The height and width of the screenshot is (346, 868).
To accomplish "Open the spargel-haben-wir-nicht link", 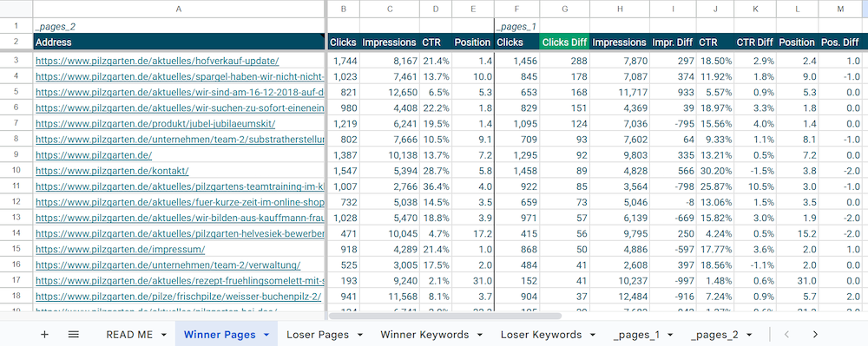I will click(180, 77).
